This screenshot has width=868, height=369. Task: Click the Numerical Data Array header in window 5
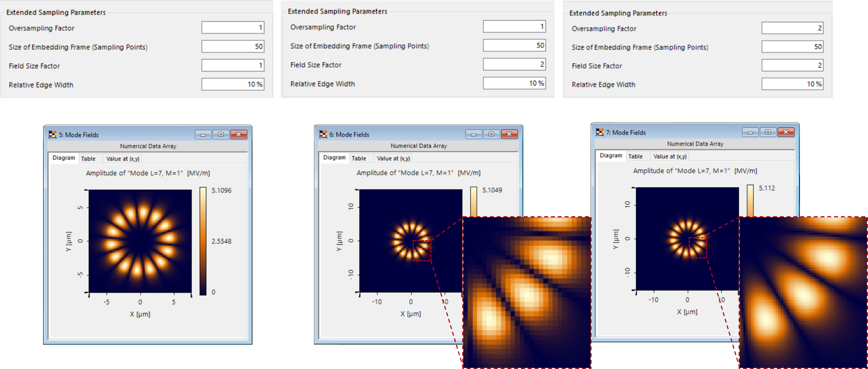(148, 146)
